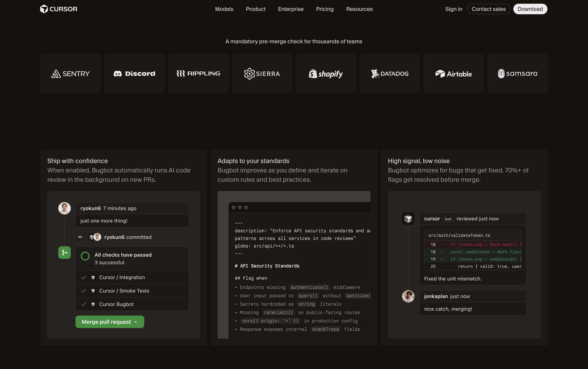Click jonkaplan's avatar
Viewport: 588px width, 369px height.
[x=408, y=296]
